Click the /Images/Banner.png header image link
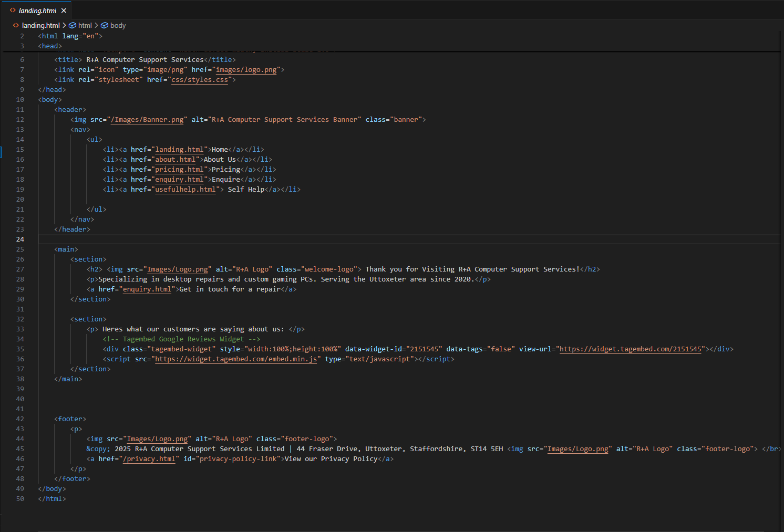784x532 pixels. tap(147, 119)
